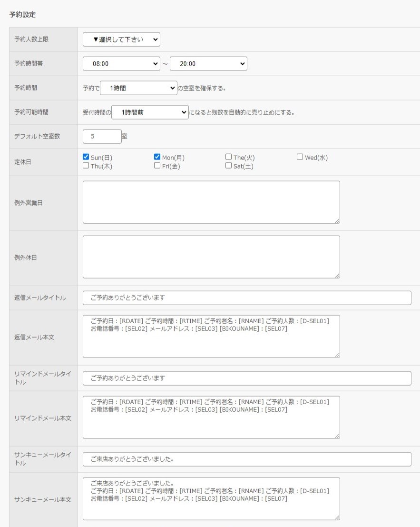Select the リマインドメールタイトル input field

pyautogui.click(x=247, y=378)
